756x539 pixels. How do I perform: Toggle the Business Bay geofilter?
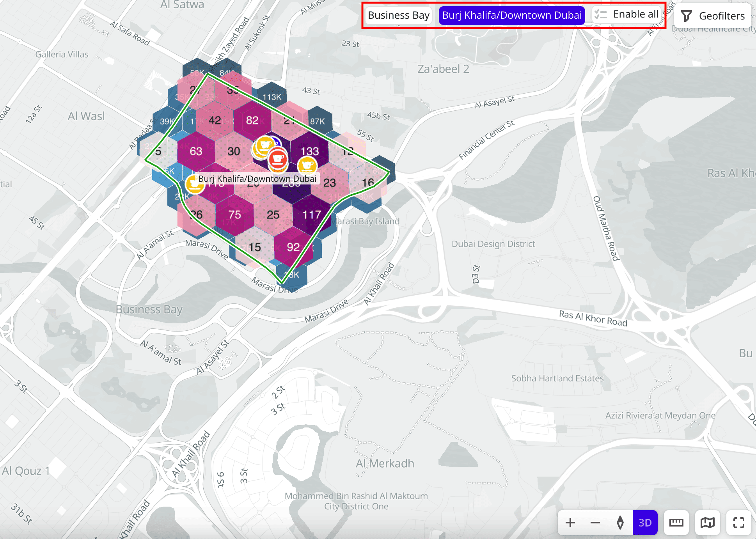[x=398, y=16]
